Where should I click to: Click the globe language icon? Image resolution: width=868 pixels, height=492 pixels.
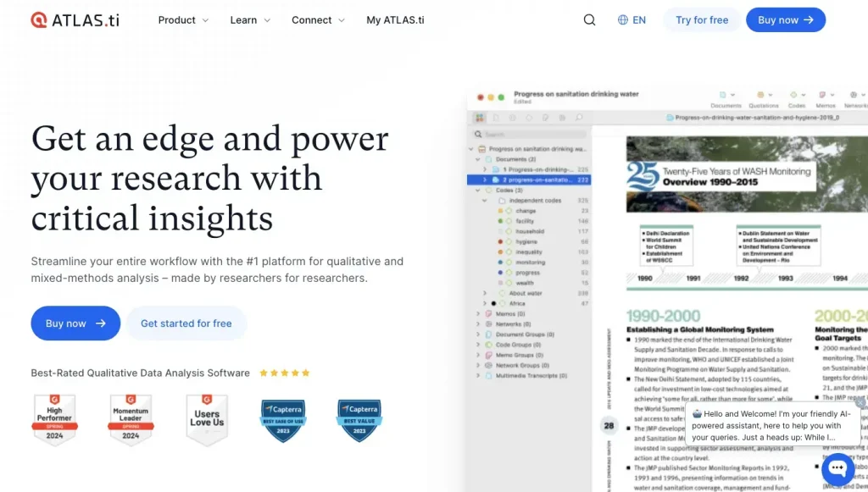(623, 20)
